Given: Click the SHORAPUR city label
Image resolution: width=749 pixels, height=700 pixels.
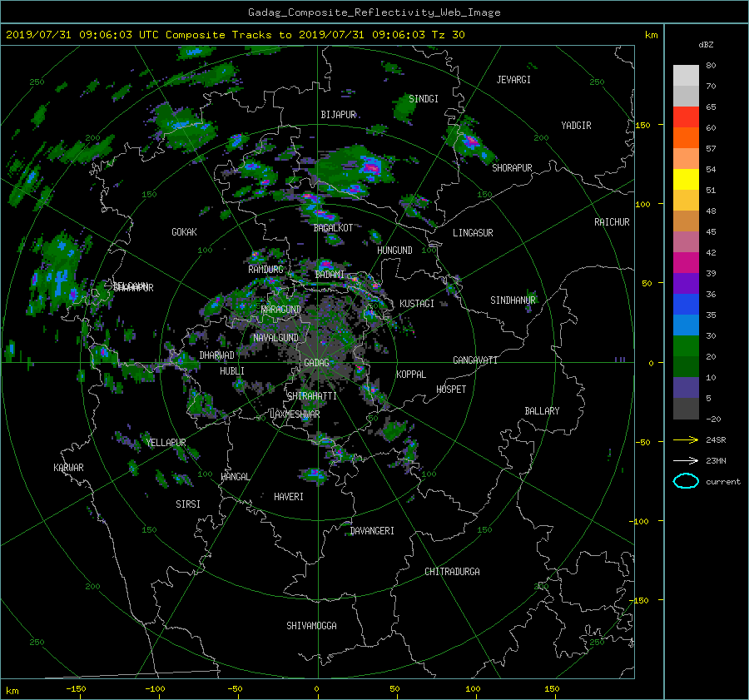Looking at the screenshot, I should pos(512,168).
